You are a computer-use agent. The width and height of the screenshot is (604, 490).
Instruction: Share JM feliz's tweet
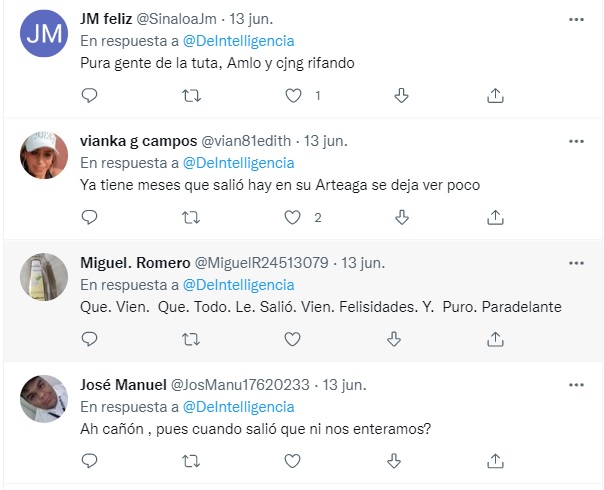click(x=496, y=95)
